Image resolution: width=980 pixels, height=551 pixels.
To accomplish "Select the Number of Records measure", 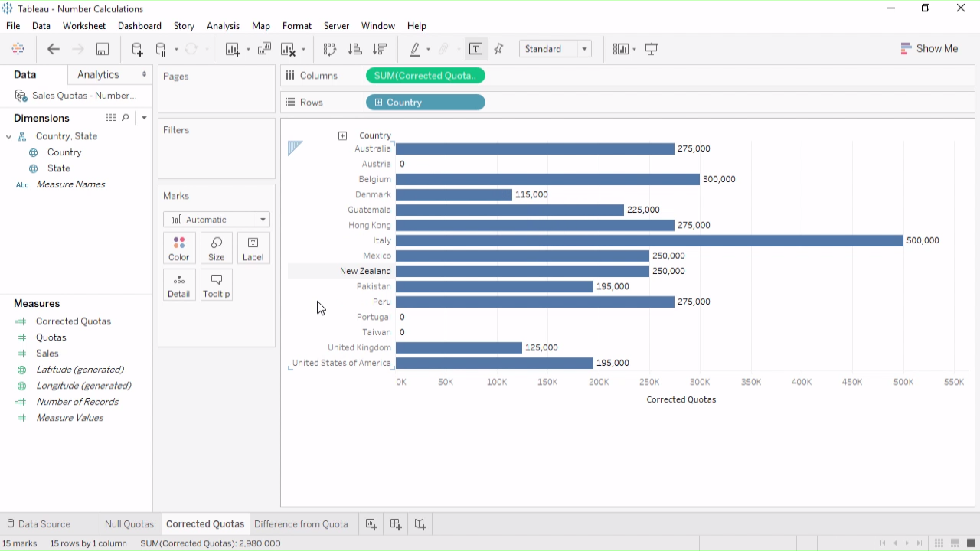I will coord(77,402).
